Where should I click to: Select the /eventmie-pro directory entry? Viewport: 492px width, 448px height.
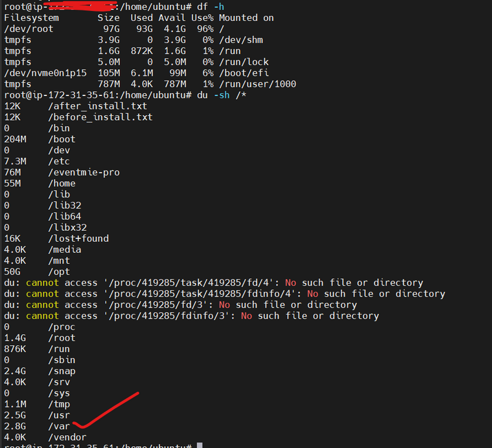(x=84, y=172)
